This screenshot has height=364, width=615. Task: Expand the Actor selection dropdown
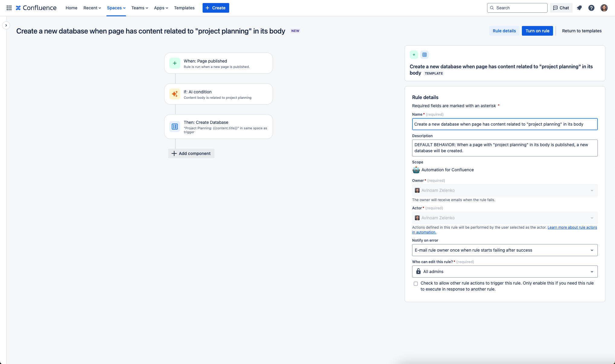click(592, 218)
